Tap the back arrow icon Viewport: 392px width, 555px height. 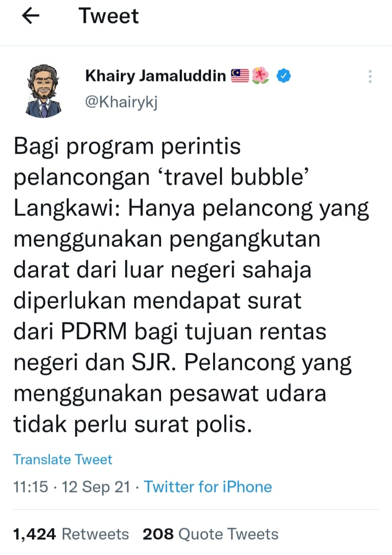(31, 16)
